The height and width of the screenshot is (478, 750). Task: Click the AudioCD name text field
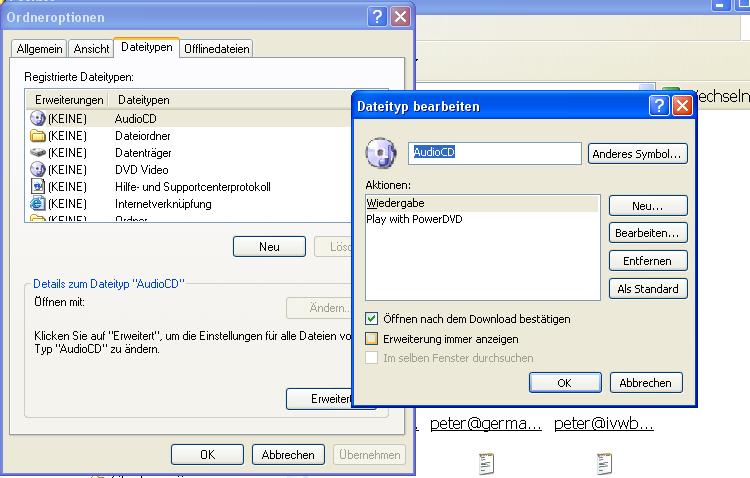[495, 153]
